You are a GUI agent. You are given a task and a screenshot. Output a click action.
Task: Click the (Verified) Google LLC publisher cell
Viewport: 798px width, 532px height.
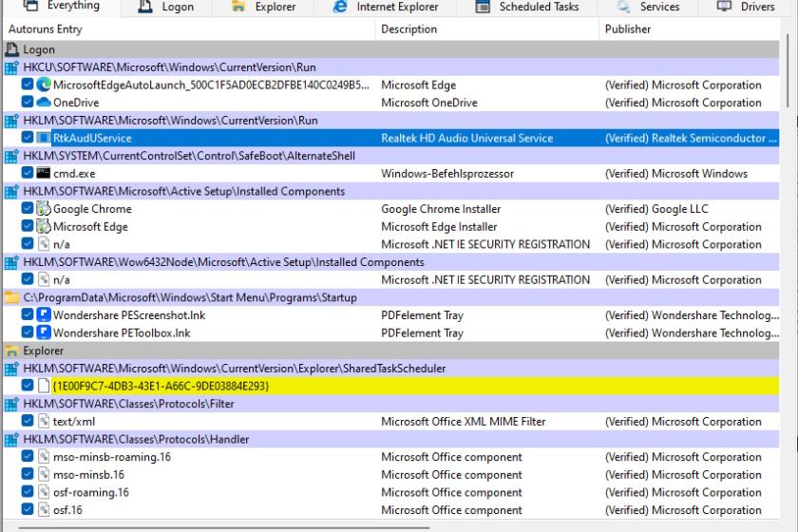[656, 209]
